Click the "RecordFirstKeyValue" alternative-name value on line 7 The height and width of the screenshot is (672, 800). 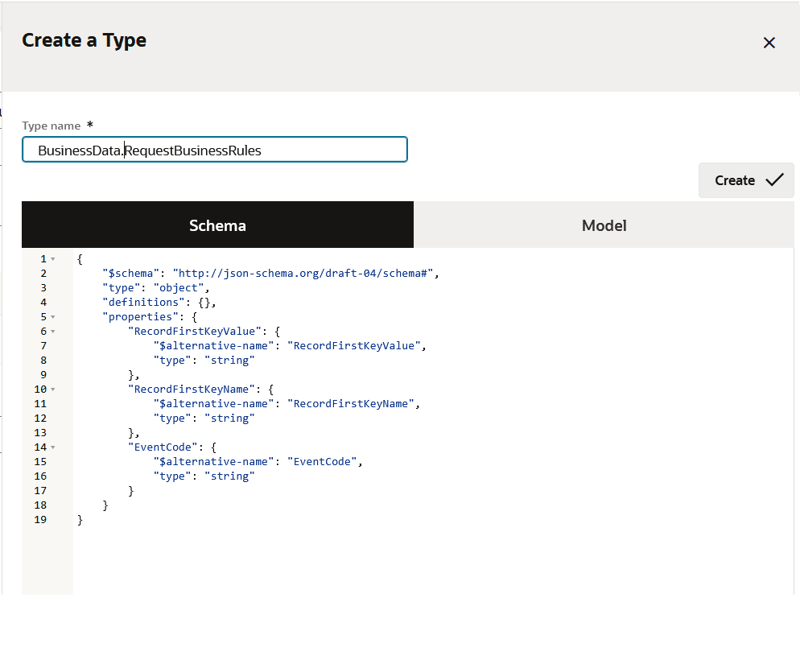click(354, 346)
